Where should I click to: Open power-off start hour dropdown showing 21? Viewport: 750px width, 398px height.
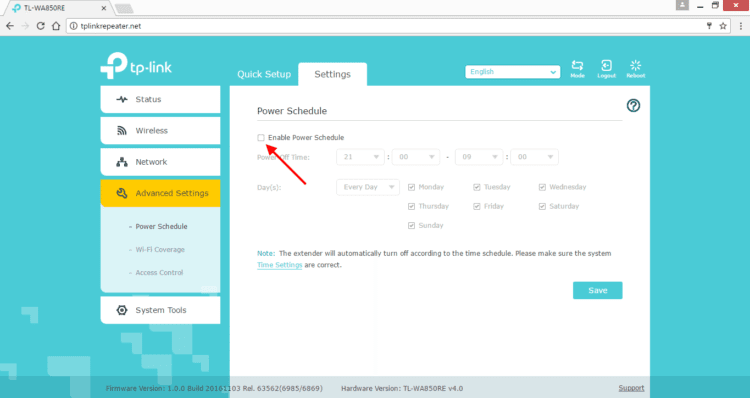(360, 157)
